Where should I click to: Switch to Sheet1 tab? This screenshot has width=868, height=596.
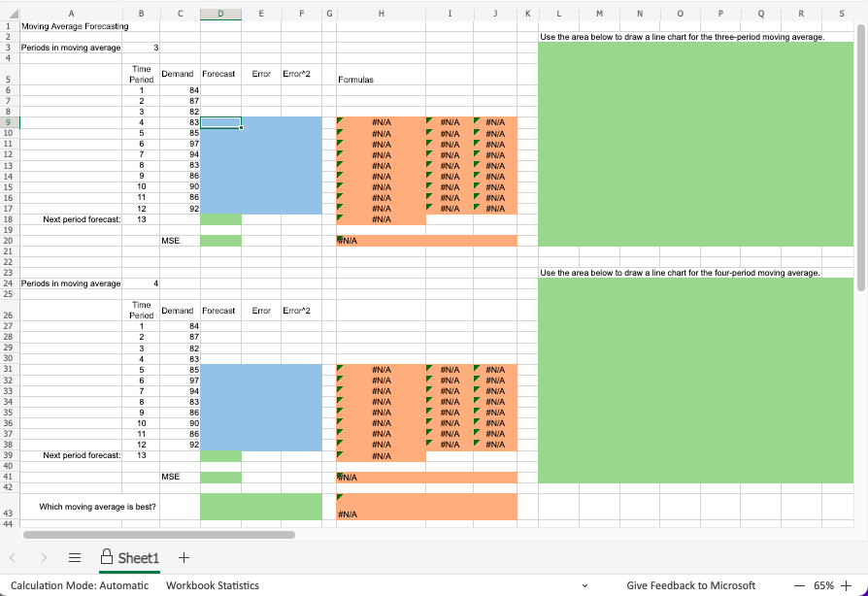click(129, 558)
